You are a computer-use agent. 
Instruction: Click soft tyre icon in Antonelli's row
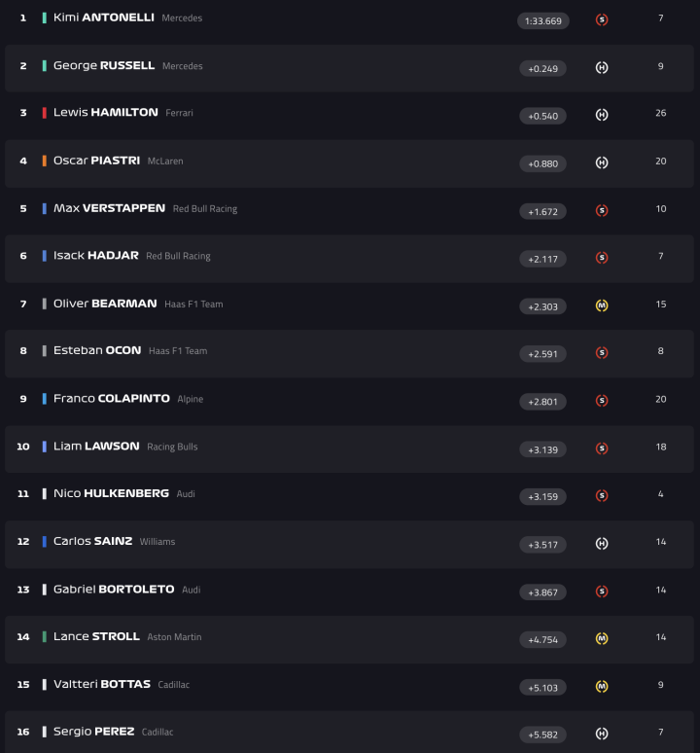click(602, 19)
